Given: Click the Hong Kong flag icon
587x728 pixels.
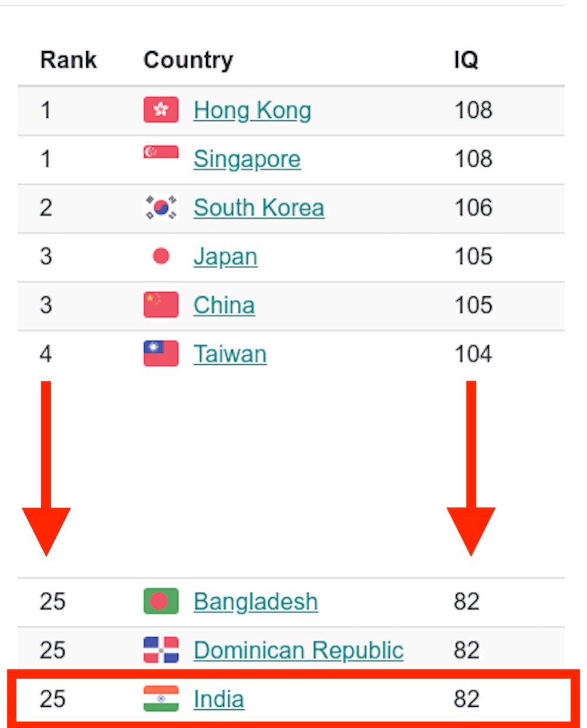Looking at the screenshot, I should click(161, 110).
